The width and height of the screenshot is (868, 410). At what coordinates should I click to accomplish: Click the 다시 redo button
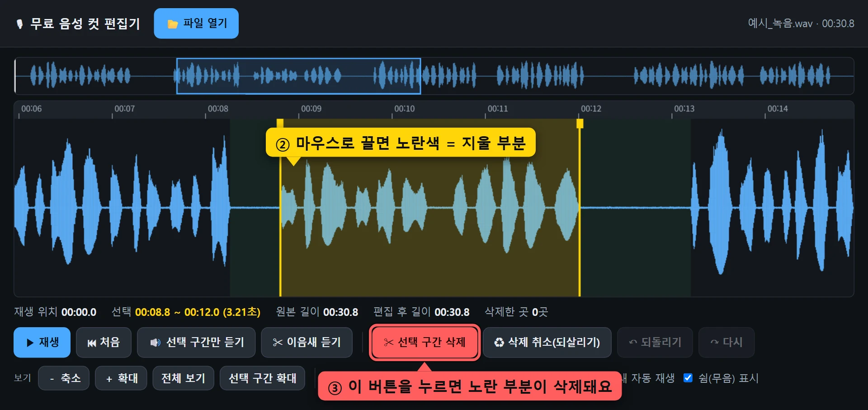pyautogui.click(x=726, y=342)
